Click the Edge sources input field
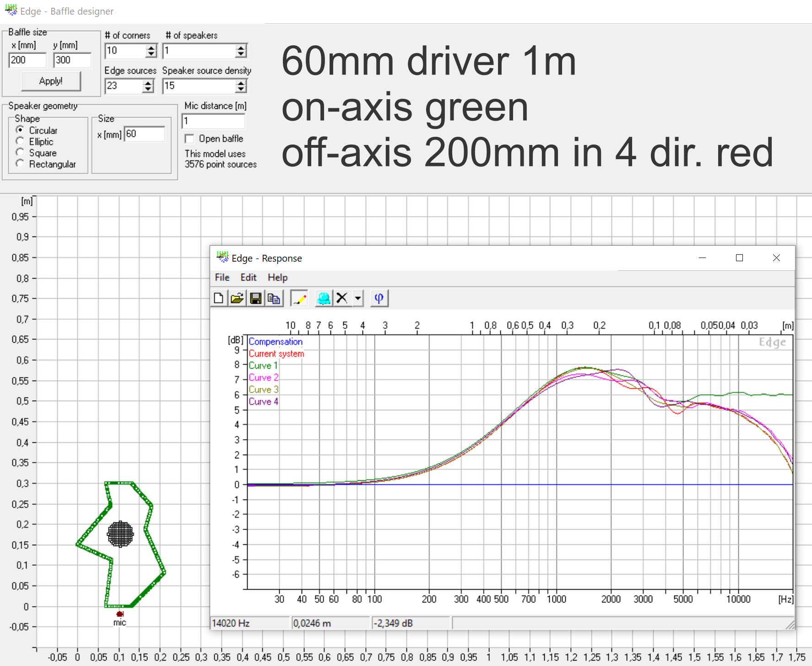 (124, 86)
